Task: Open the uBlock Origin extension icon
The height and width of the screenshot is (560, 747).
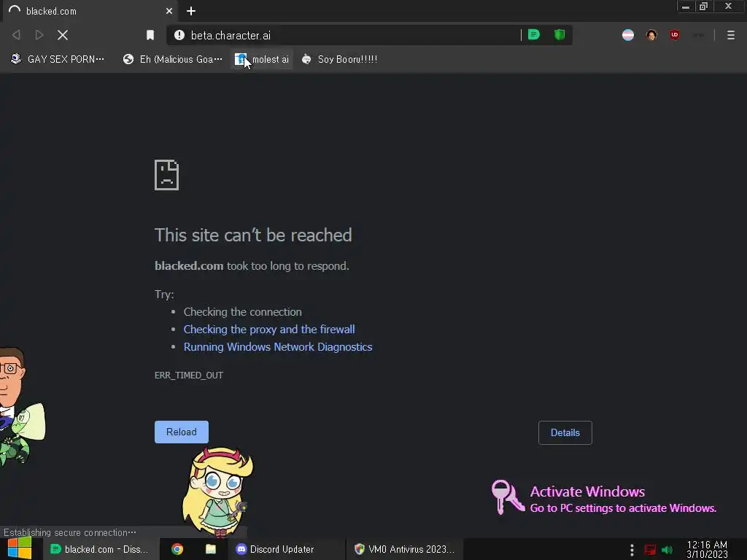Action: pos(675,35)
